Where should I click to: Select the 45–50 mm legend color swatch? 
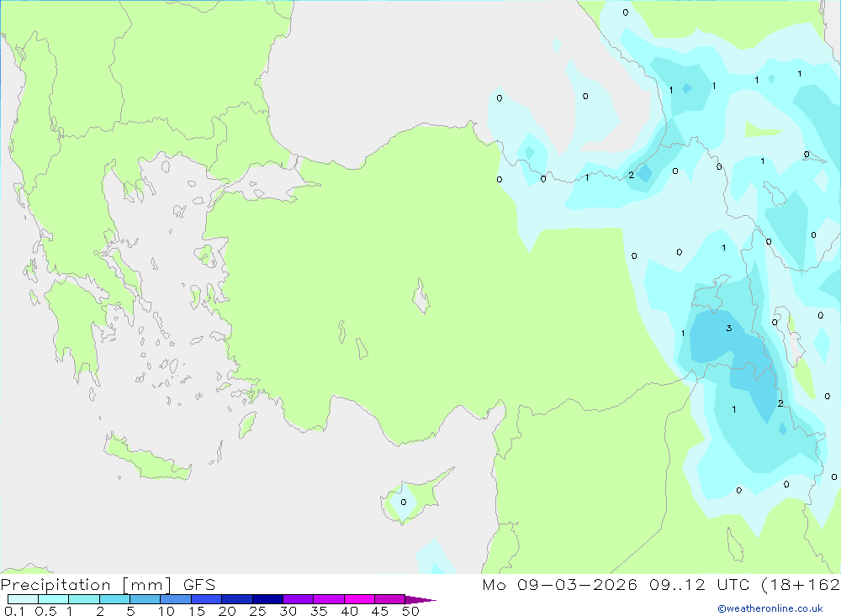[390, 599]
